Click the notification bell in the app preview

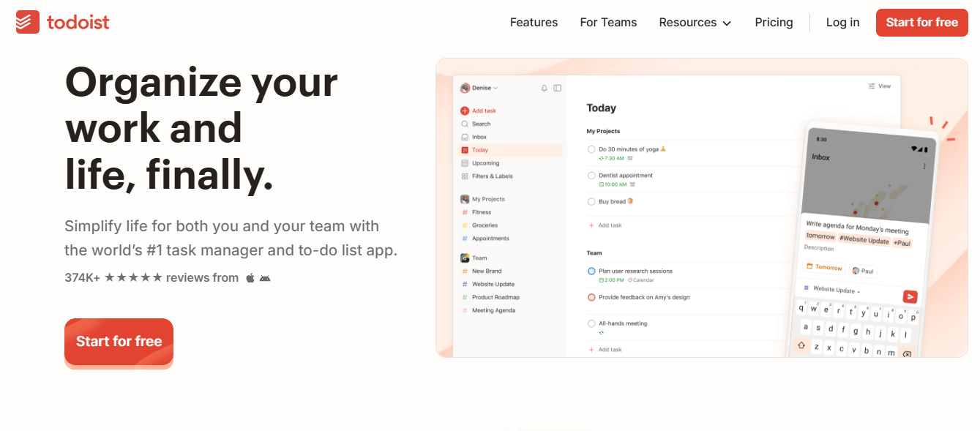[544, 88]
